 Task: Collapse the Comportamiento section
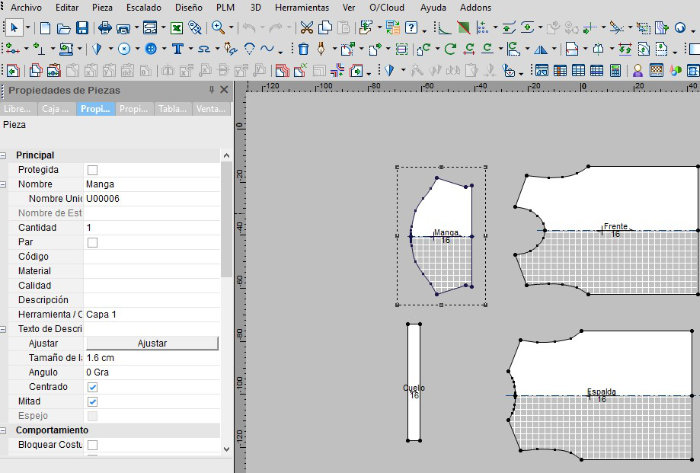click(5, 430)
